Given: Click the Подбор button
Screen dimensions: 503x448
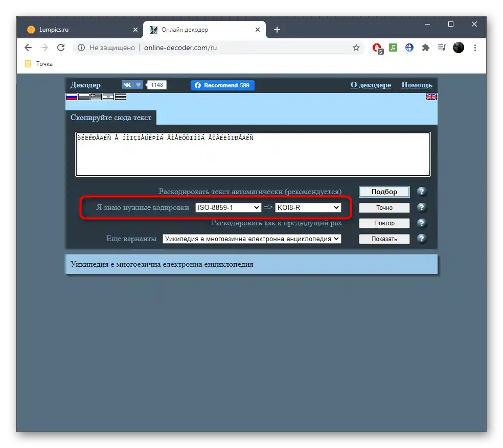Looking at the screenshot, I should tap(384, 192).
